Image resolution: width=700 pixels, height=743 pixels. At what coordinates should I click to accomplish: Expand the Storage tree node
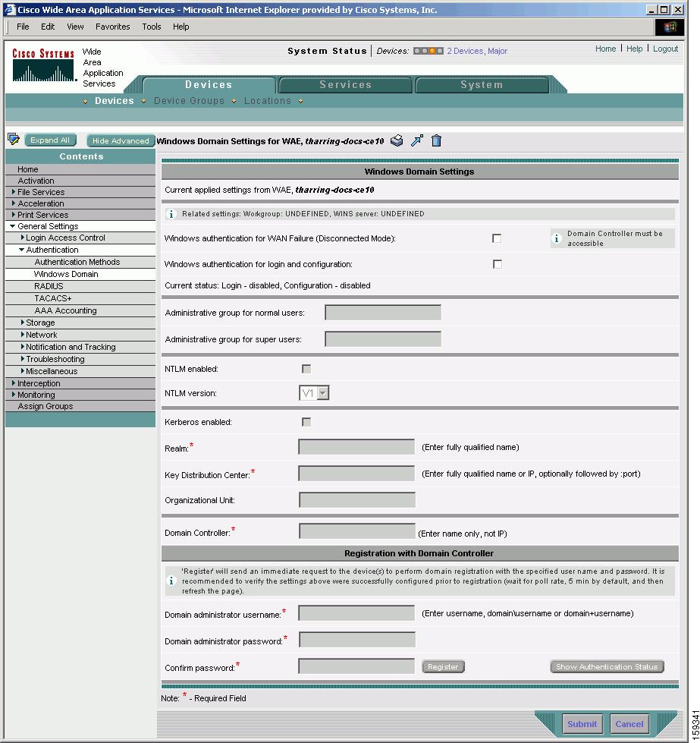pyautogui.click(x=22, y=322)
